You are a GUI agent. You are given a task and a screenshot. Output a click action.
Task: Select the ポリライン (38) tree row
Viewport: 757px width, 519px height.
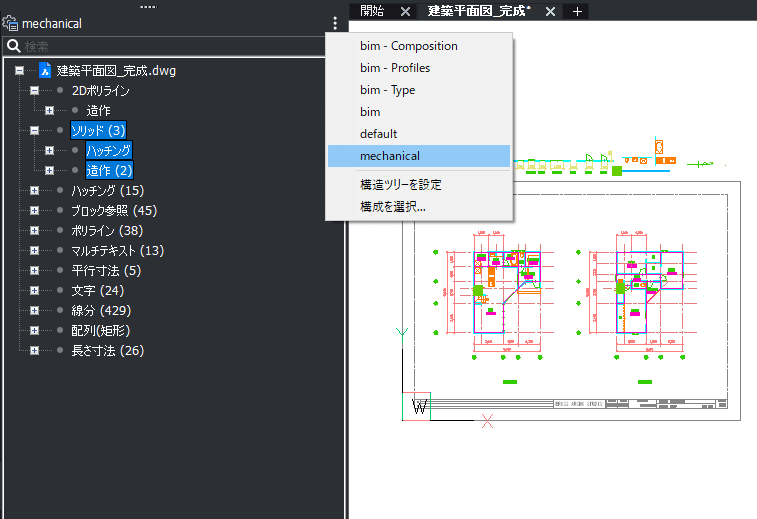[x=107, y=231]
